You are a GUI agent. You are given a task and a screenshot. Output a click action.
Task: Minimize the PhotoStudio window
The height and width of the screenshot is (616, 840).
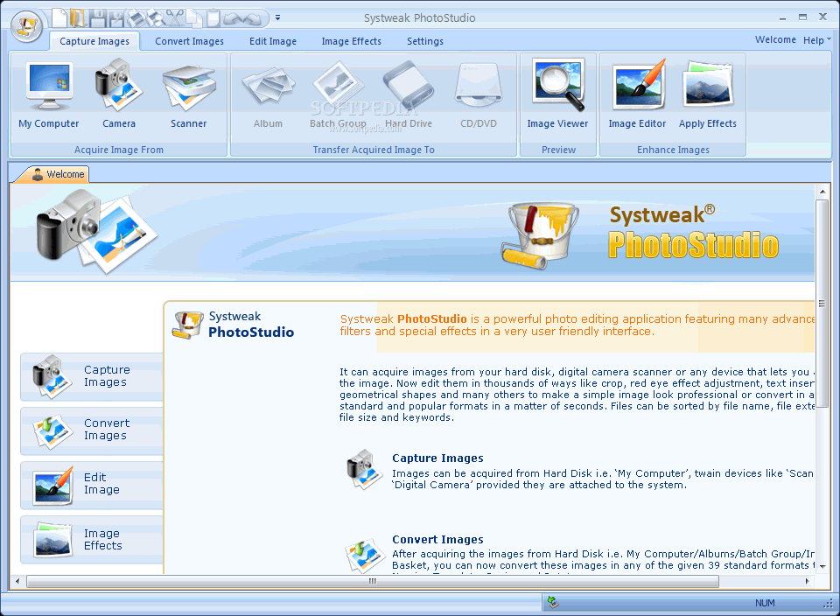tap(782, 17)
